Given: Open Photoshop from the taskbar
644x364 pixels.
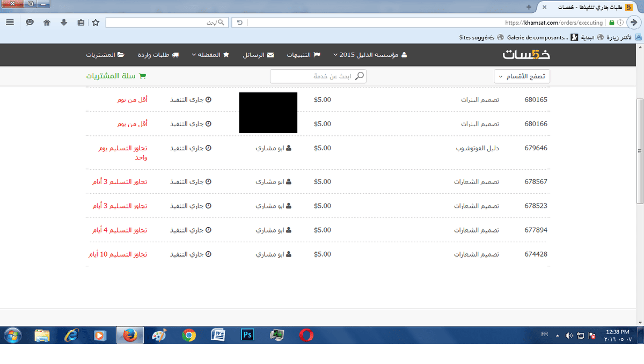Looking at the screenshot, I should [247, 335].
